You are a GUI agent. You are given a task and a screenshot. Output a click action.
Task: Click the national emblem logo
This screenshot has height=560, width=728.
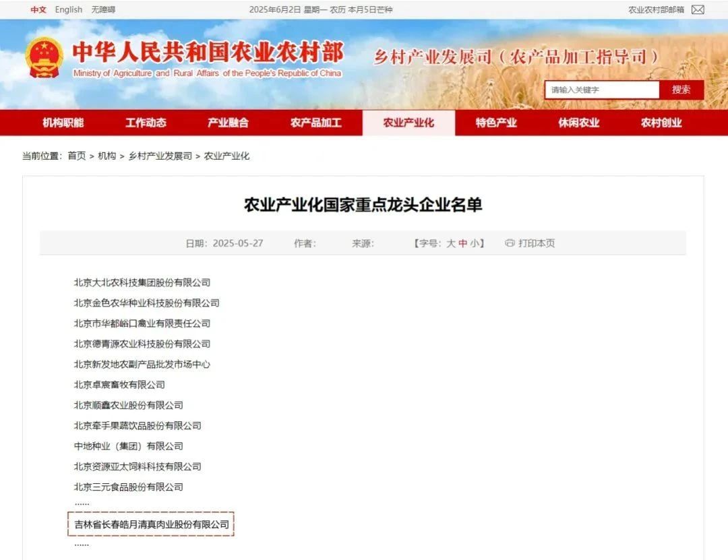pos(44,57)
